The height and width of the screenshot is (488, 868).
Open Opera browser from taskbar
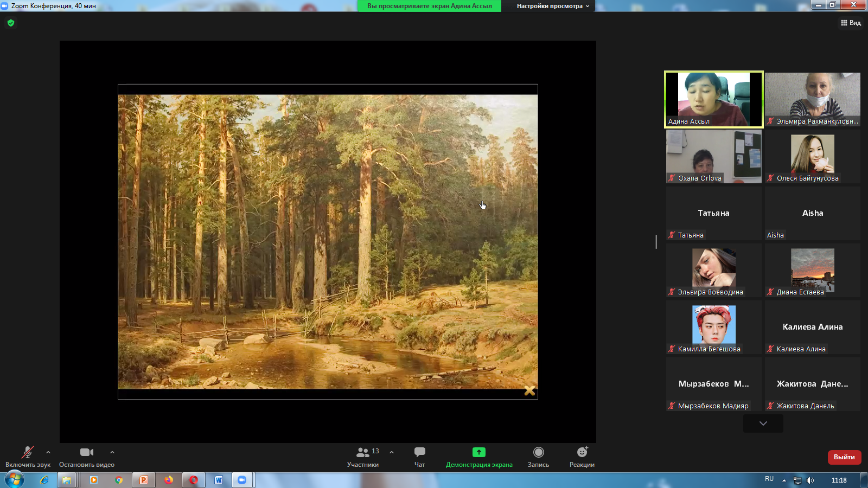(194, 480)
